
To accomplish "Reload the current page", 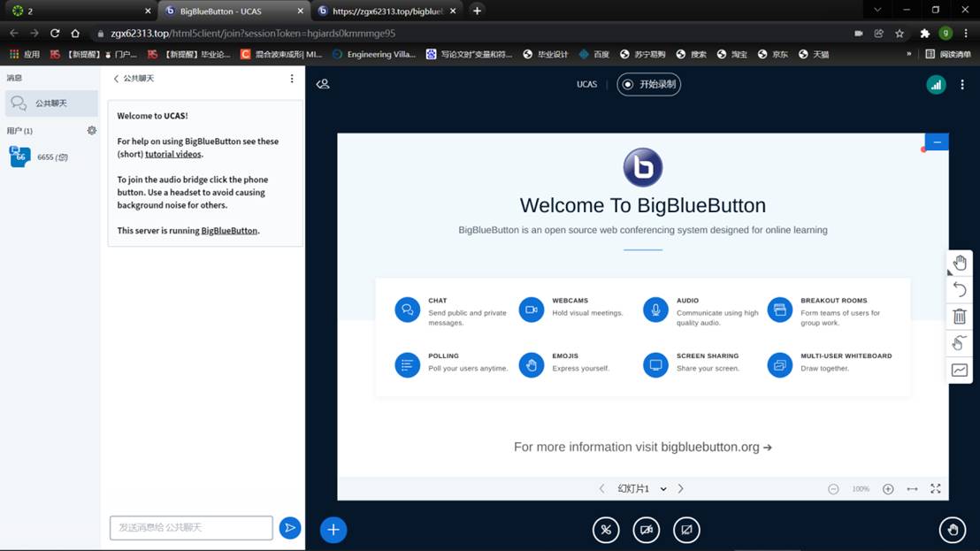I will coord(55,33).
